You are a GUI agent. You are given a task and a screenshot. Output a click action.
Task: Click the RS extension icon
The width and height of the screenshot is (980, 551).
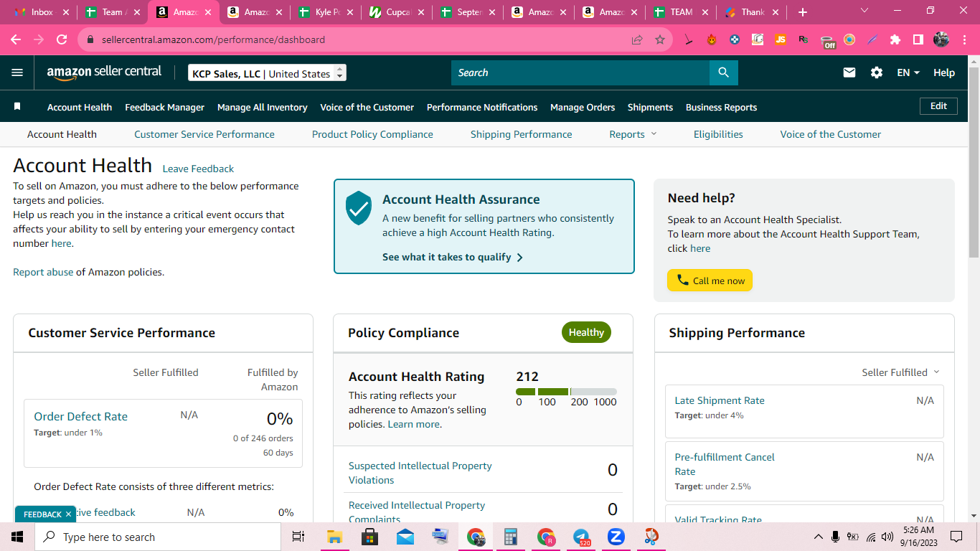[x=804, y=39]
